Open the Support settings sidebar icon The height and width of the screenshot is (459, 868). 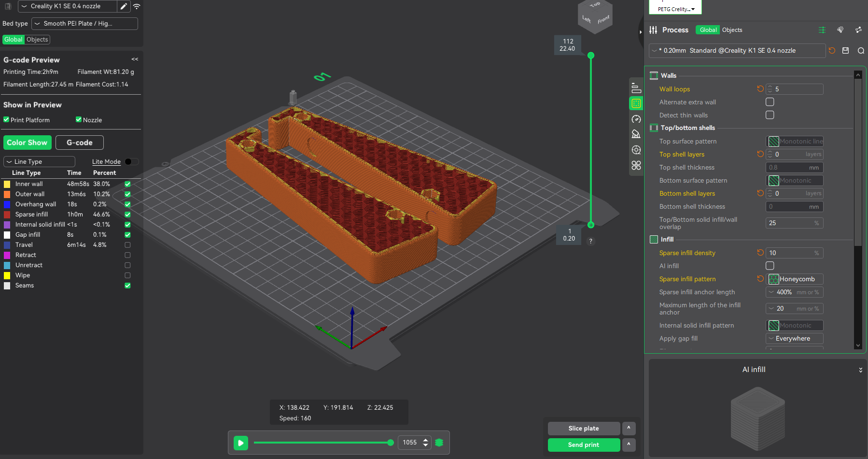pyautogui.click(x=636, y=134)
